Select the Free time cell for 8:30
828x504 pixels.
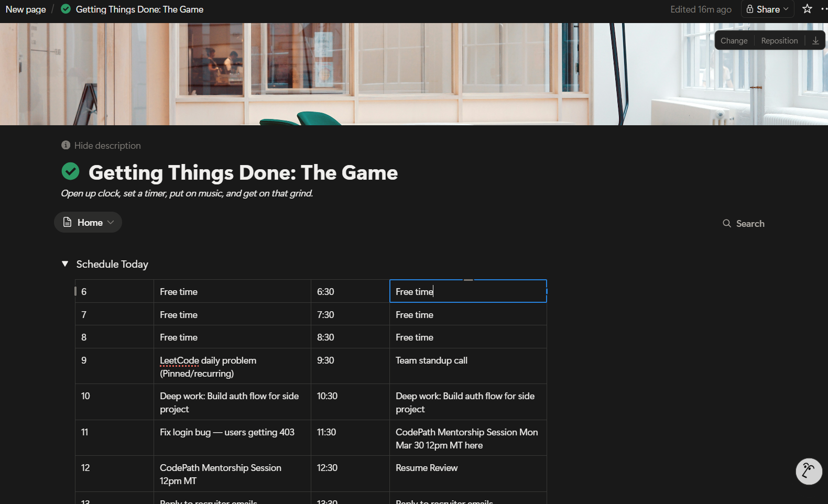pos(468,337)
